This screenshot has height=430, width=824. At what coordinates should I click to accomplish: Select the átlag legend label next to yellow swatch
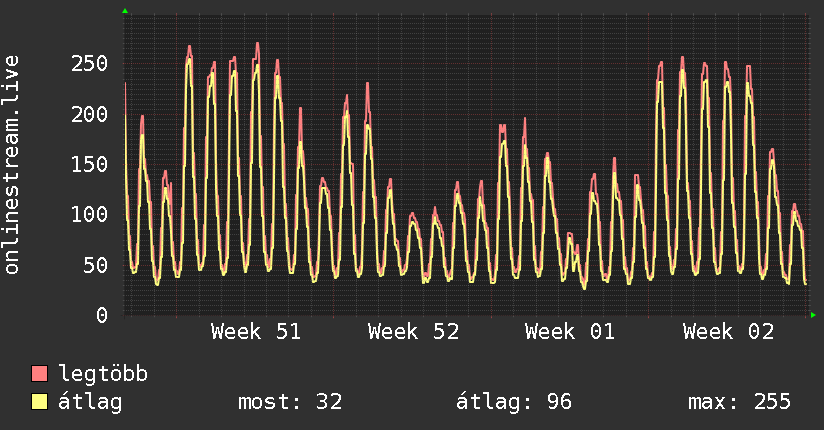click(90, 402)
